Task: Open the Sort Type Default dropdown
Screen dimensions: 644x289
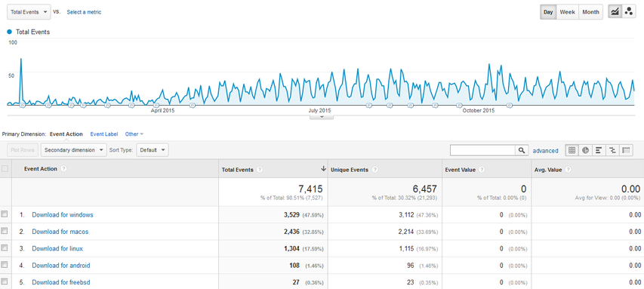Action: click(x=152, y=150)
